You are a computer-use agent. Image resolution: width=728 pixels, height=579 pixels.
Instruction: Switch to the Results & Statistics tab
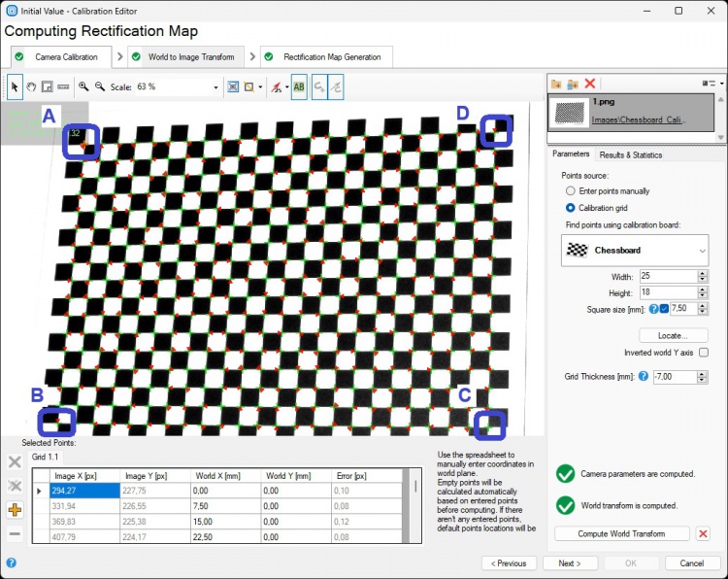(630, 154)
